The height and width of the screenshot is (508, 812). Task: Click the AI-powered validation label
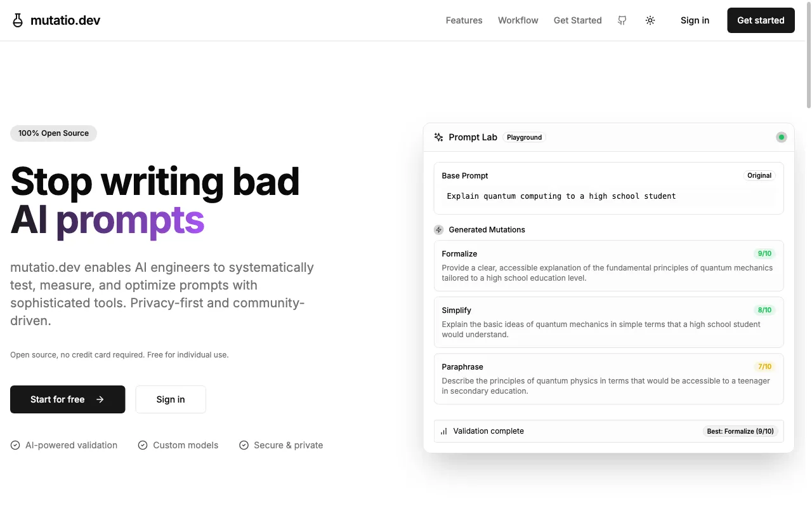71,445
